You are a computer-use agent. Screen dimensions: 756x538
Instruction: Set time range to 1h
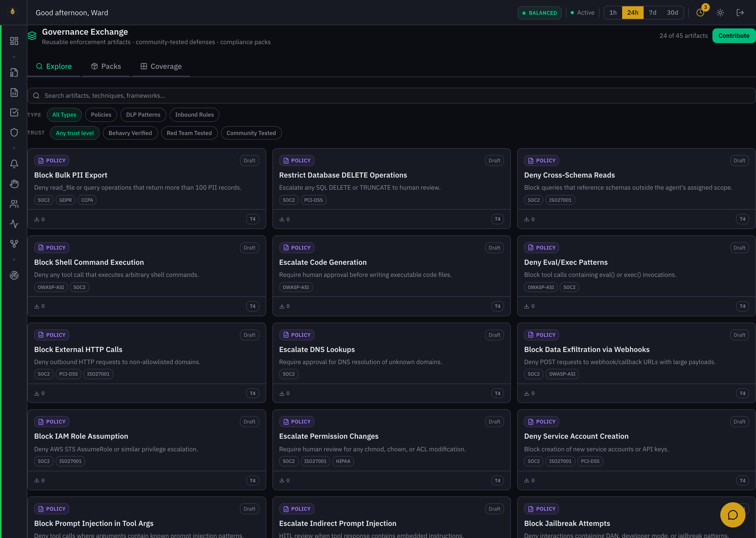(613, 13)
